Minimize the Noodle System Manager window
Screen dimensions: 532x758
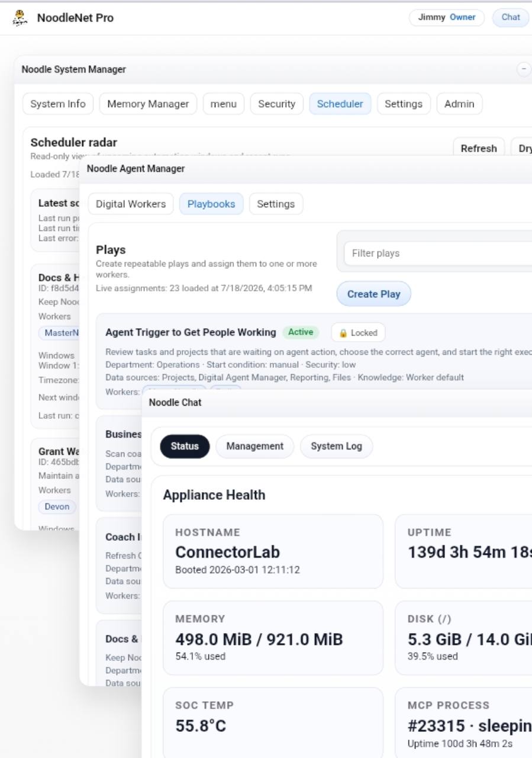[x=524, y=69]
